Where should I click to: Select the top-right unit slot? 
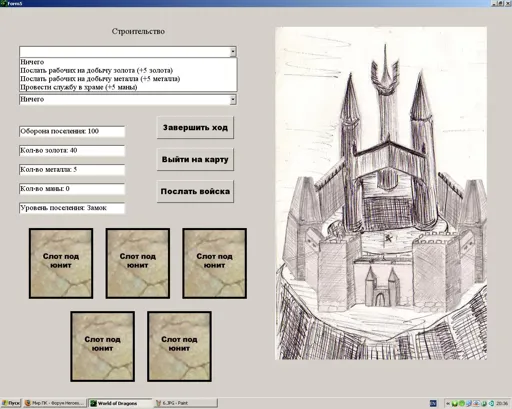click(x=215, y=263)
